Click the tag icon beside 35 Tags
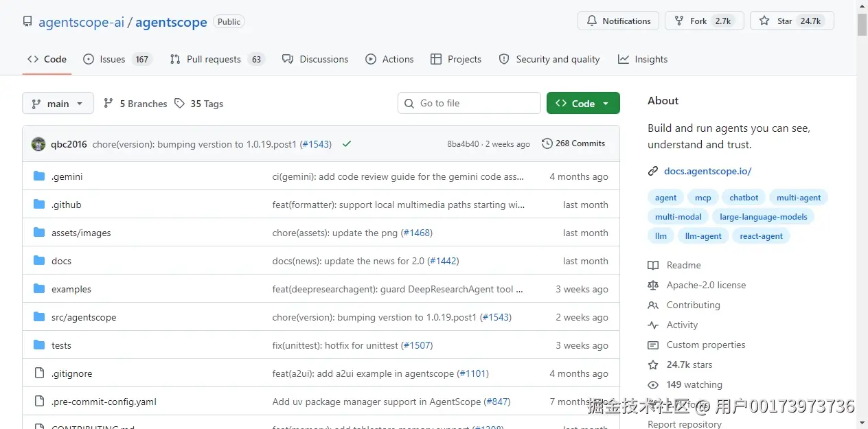 pyautogui.click(x=179, y=103)
